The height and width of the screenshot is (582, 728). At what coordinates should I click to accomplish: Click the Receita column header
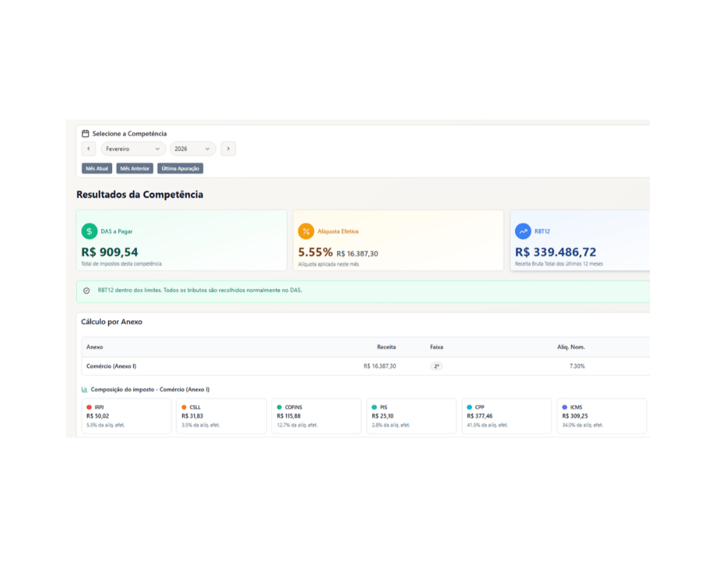tap(386, 347)
